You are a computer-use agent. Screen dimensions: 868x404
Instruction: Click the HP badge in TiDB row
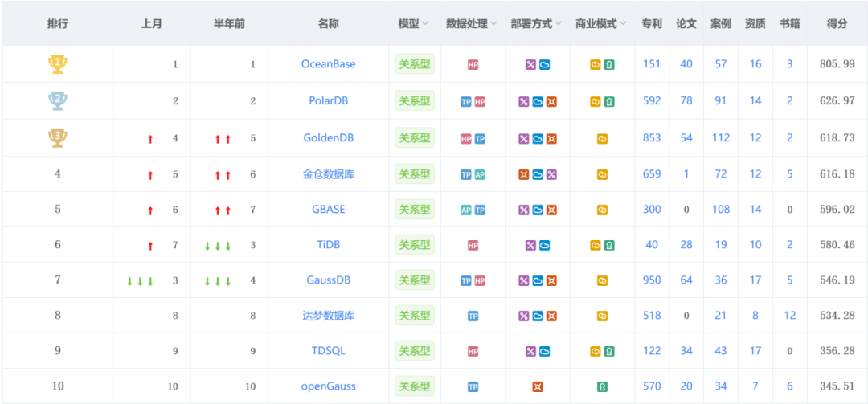click(x=473, y=245)
